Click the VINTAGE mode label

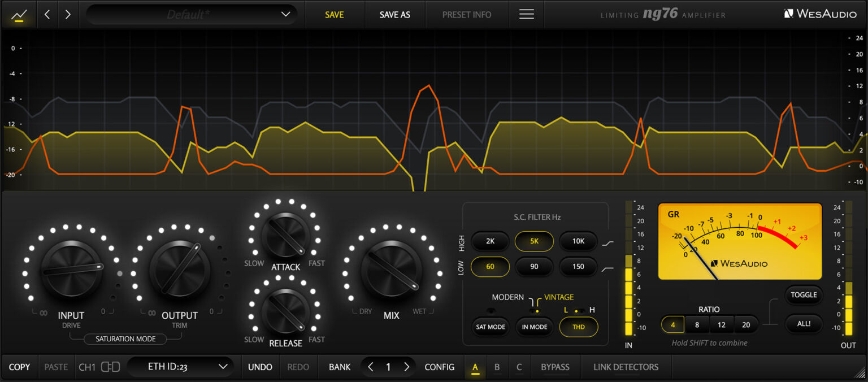[x=559, y=297]
